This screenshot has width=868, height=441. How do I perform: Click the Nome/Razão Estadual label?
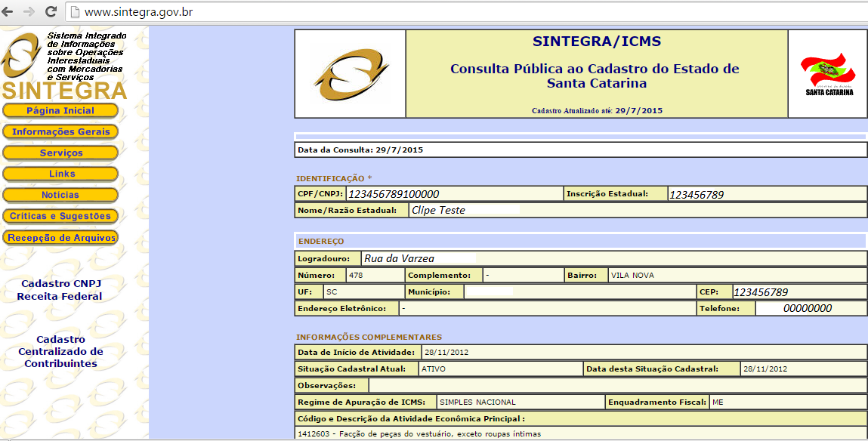(x=347, y=210)
